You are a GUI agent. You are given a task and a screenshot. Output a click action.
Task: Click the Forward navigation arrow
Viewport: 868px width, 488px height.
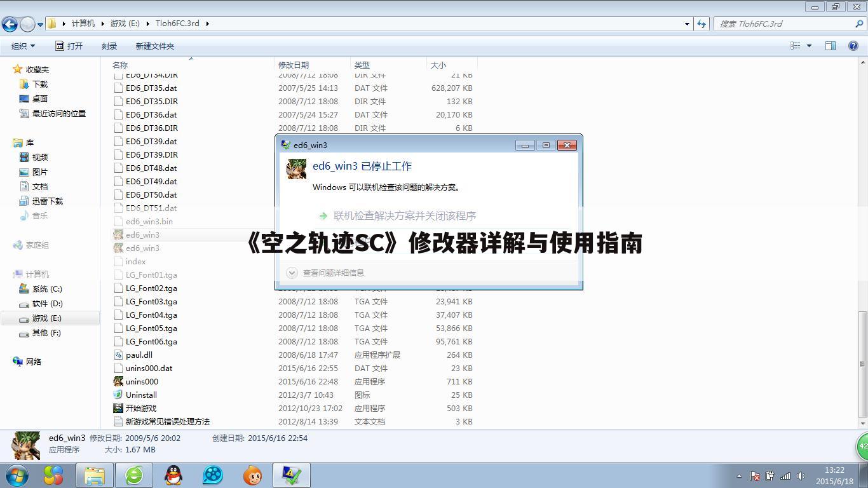(x=27, y=24)
